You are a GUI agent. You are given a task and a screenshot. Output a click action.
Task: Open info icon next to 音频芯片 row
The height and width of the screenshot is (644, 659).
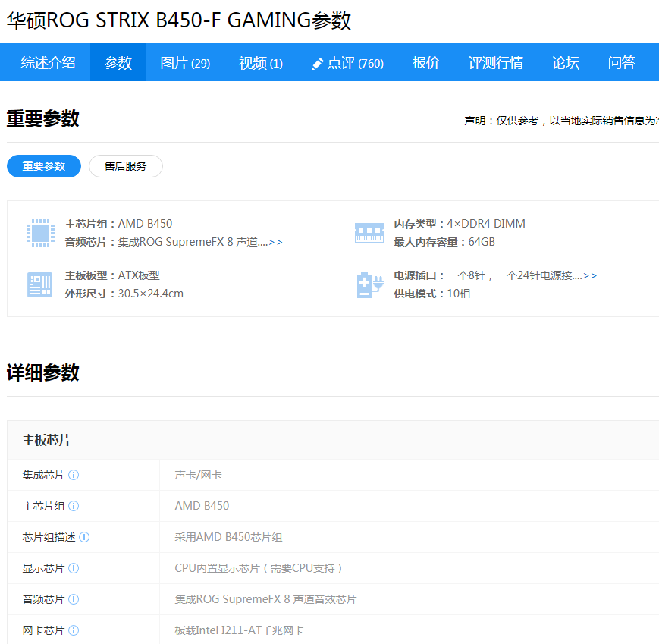pos(74,599)
